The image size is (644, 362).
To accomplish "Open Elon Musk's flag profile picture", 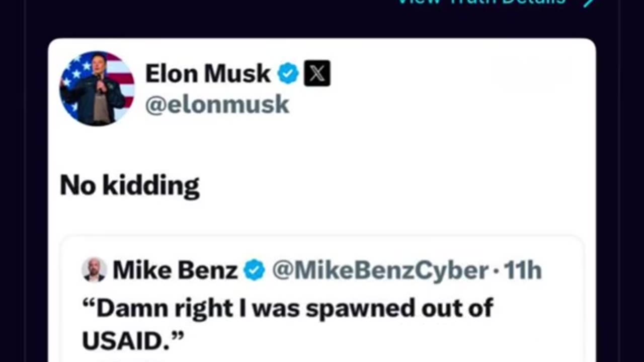I will 97,88.
